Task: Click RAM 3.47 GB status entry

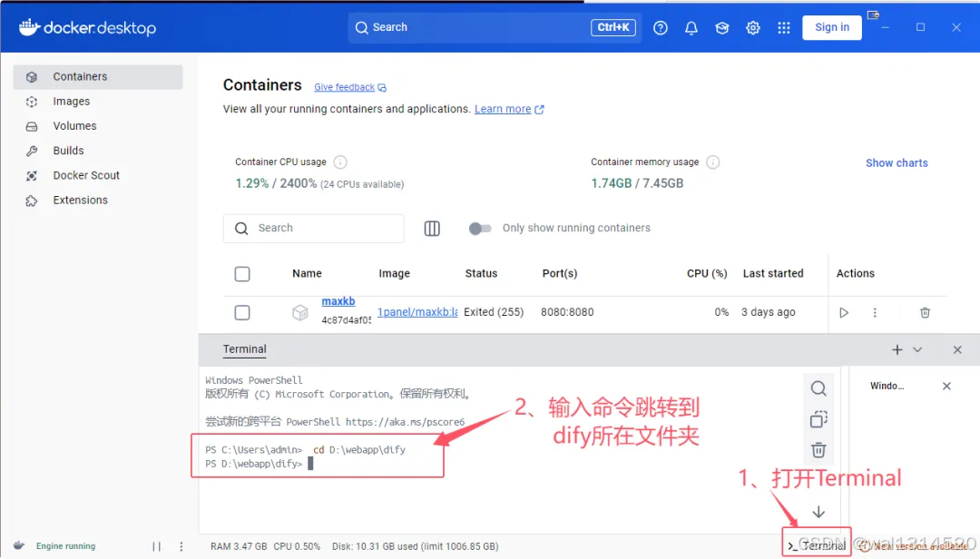Action: 239,546
